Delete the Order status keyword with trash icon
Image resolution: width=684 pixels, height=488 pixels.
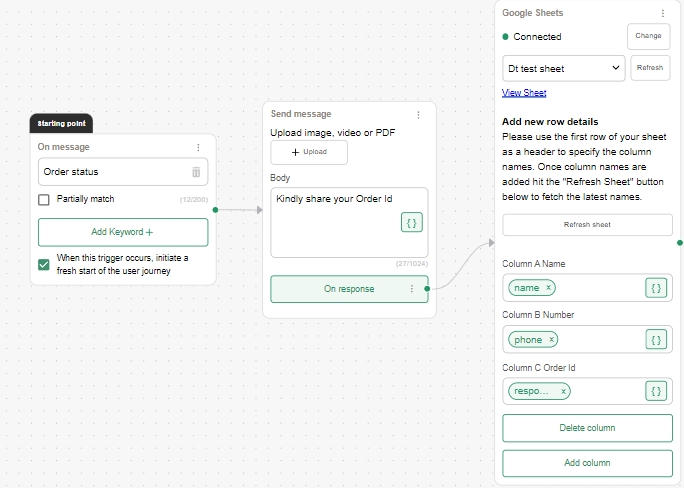tap(196, 172)
